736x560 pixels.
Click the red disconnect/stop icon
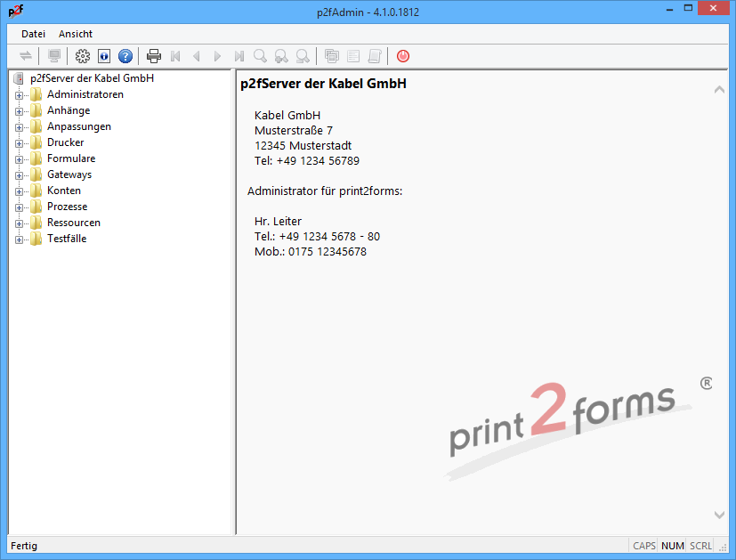(402, 55)
